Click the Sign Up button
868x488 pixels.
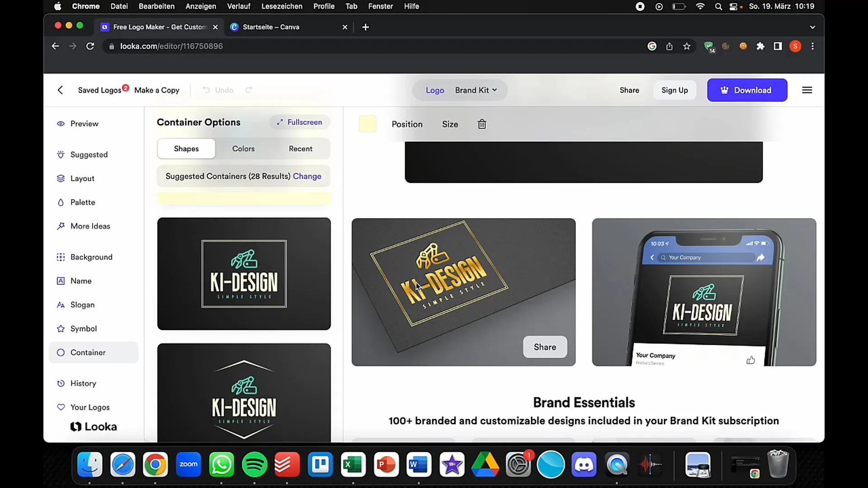[x=675, y=90]
